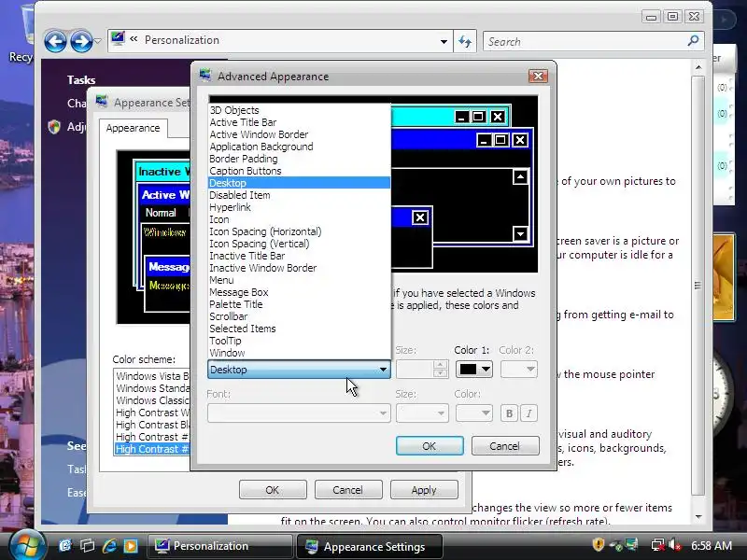Choose Inactive Title Bar entry
Image resolution: width=747 pixels, height=560 pixels.
tap(299, 256)
